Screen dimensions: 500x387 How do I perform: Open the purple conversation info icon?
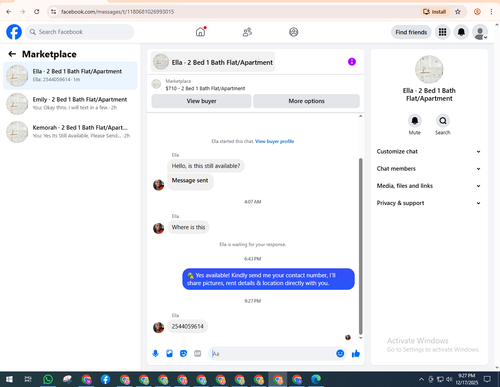click(x=352, y=62)
